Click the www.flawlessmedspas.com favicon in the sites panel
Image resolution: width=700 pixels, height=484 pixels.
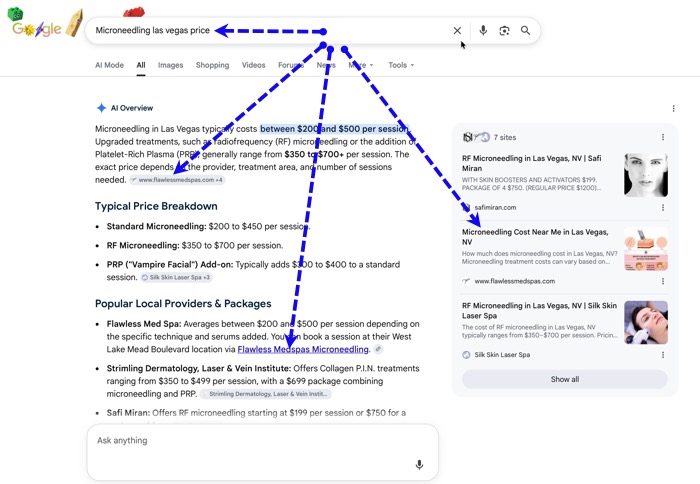coord(466,281)
